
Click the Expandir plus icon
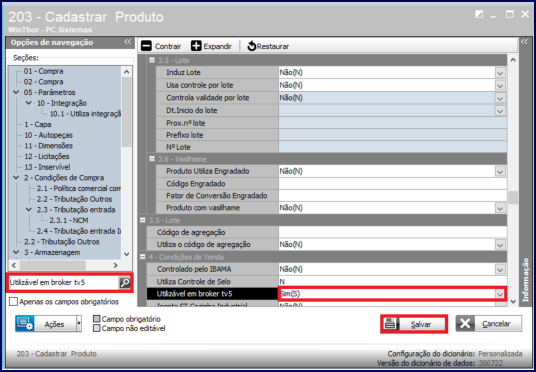(x=196, y=46)
